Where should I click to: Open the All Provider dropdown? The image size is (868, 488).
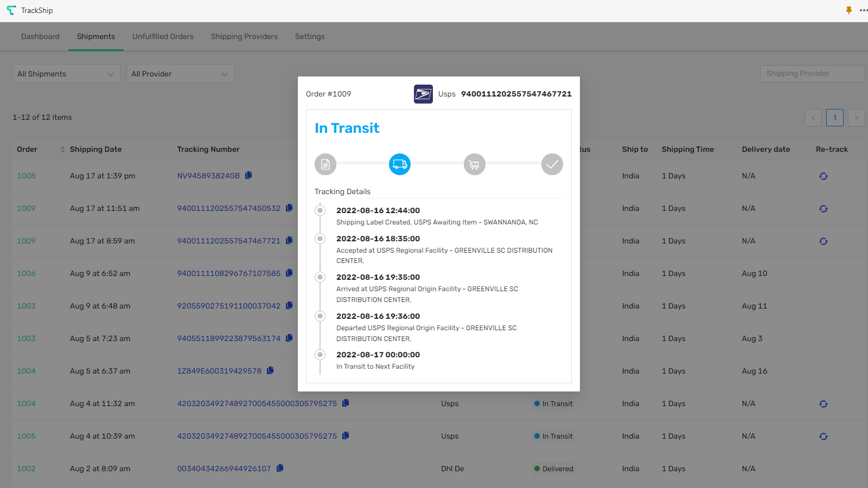[180, 73]
